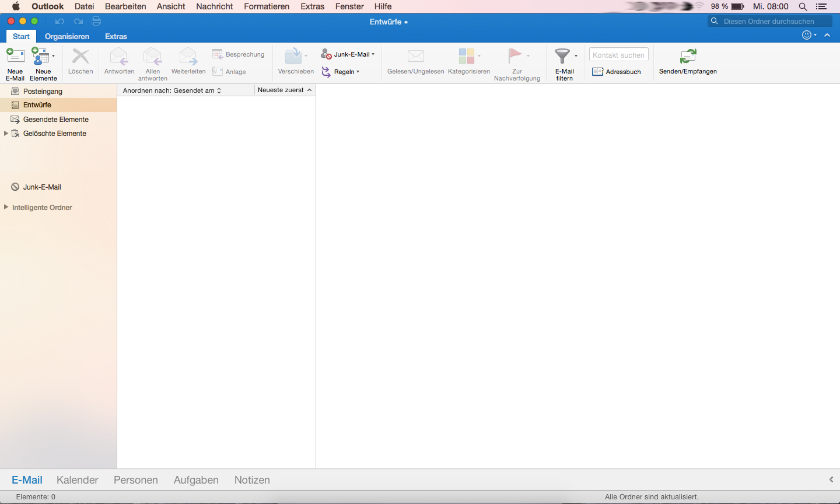Click Allen antworten icon
This screenshot has width=840, height=504.
click(x=153, y=57)
